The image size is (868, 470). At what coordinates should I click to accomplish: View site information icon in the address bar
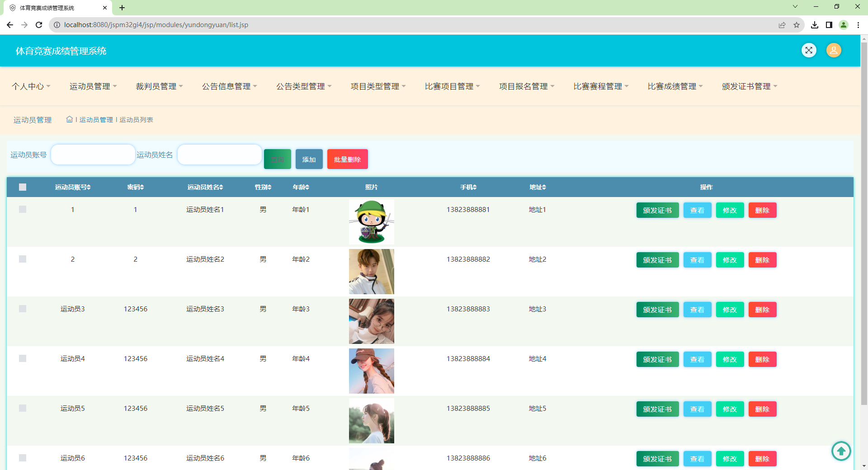[57, 25]
